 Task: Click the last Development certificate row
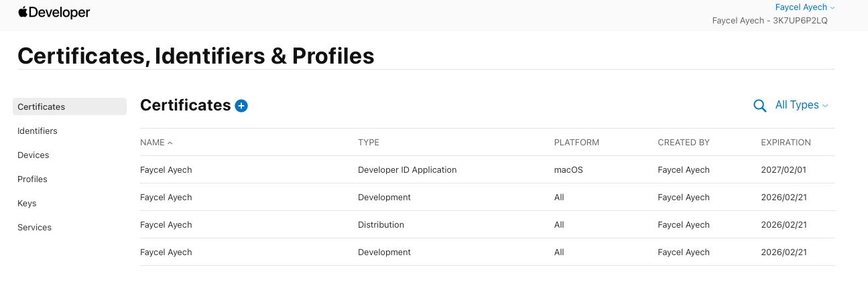(384, 252)
